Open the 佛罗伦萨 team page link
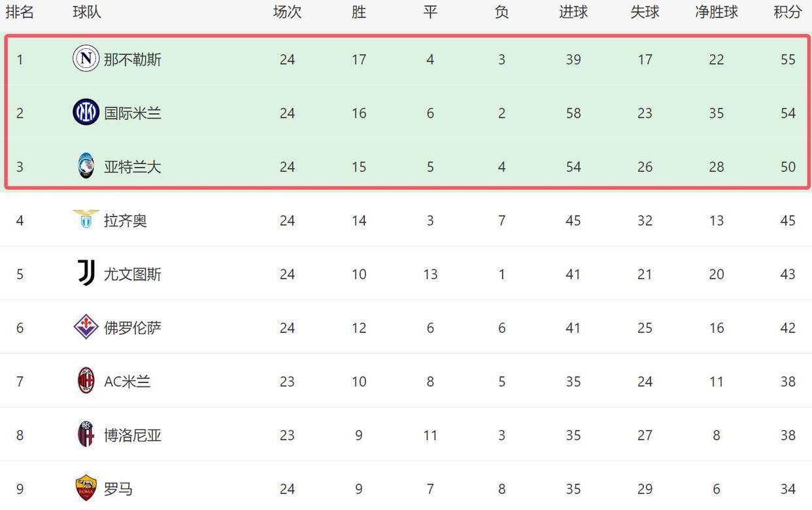 click(133, 328)
